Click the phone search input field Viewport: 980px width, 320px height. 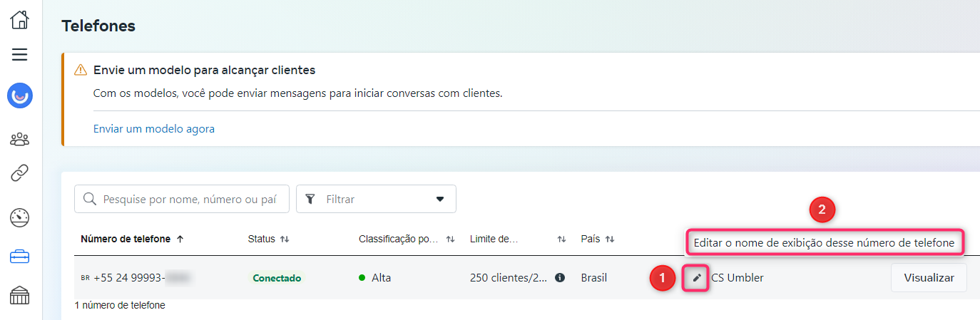point(188,200)
